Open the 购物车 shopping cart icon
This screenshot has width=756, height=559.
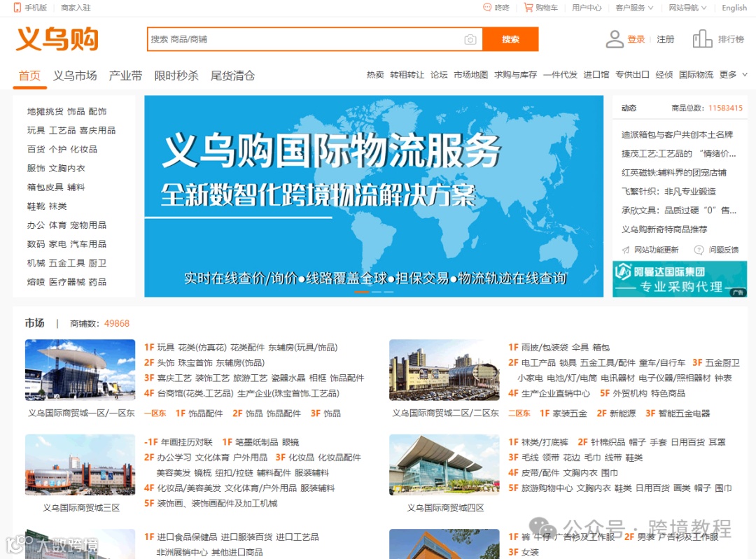pyautogui.click(x=528, y=7)
